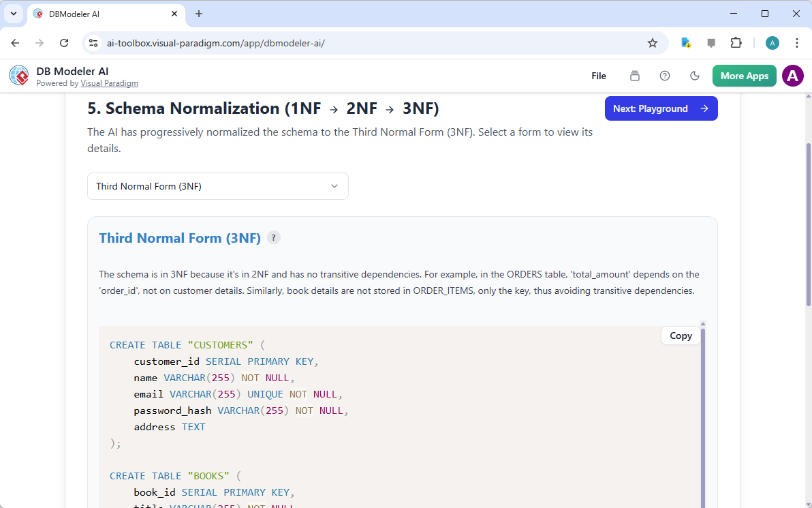Open the Visual Paradigm link
Viewport: 812px width, 508px height.
click(x=109, y=83)
